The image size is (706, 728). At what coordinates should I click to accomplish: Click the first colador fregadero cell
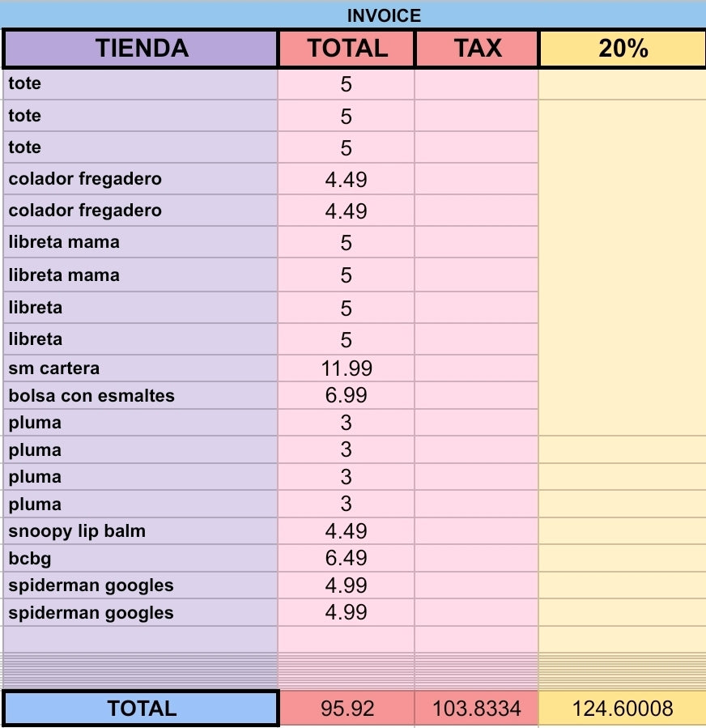click(x=141, y=178)
